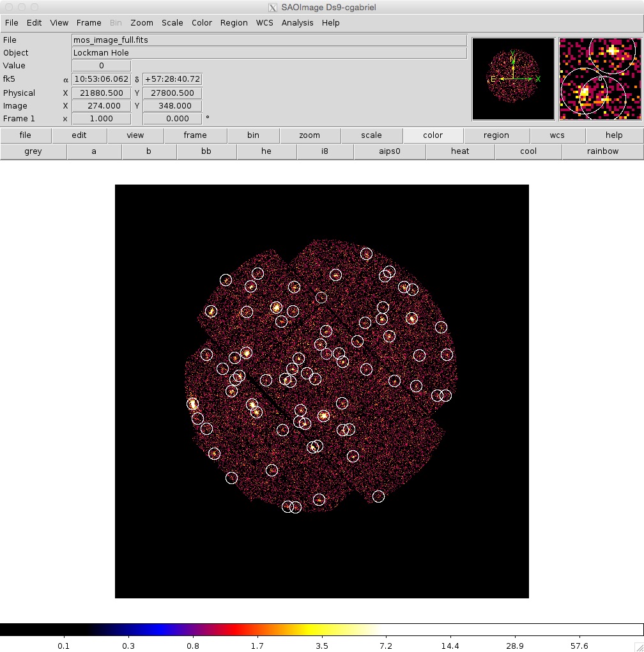
Task: Open the File menu
Action: click(11, 23)
